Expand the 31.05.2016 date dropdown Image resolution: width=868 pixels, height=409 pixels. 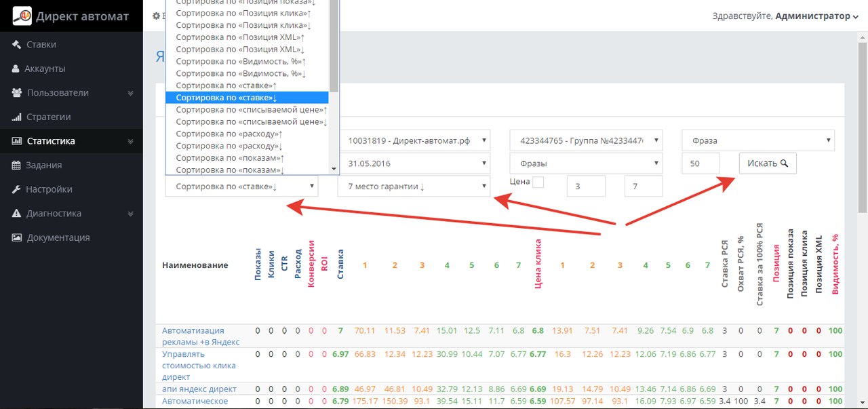click(x=414, y=163)
